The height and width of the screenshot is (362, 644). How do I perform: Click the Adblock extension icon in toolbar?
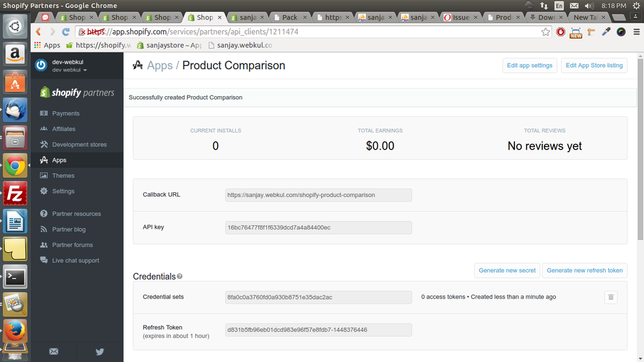[x=561, y=31]
